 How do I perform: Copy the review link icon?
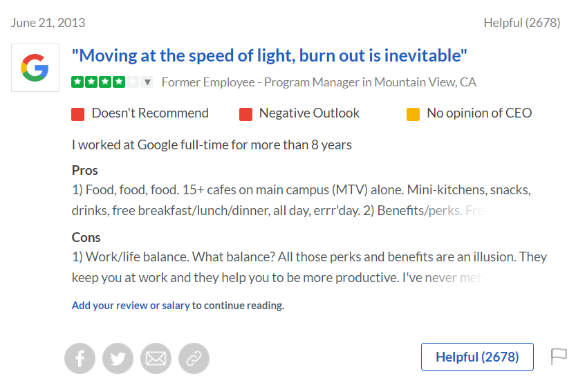click(x=194, y=358)
